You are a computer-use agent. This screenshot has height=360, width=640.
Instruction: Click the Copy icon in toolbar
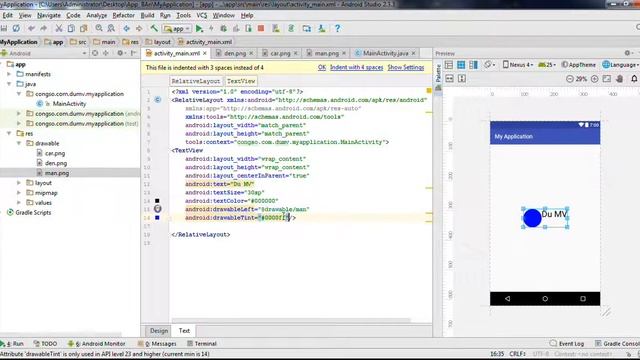click(x=71, y=29)
